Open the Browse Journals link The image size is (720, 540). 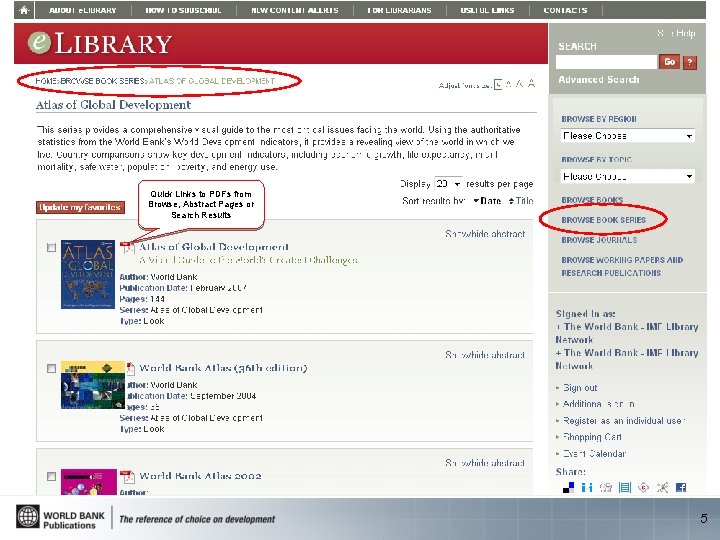click(599, 240)
